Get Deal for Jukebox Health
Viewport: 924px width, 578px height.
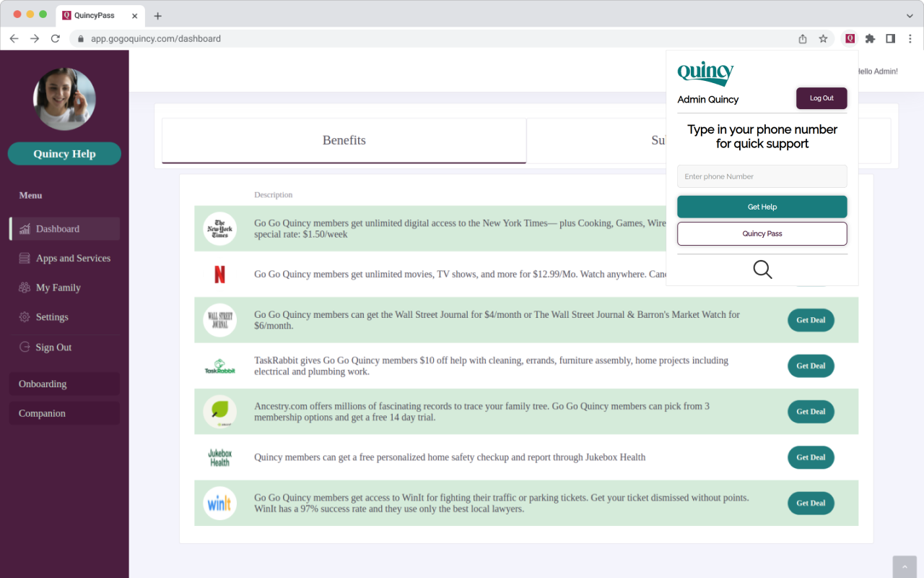pyautogui.click(x=811, y=457)
